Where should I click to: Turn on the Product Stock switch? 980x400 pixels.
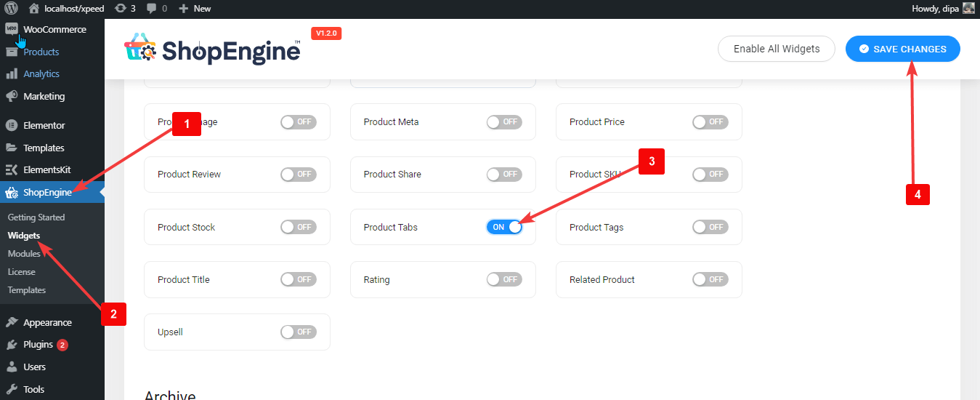click(x=299, y=227)
